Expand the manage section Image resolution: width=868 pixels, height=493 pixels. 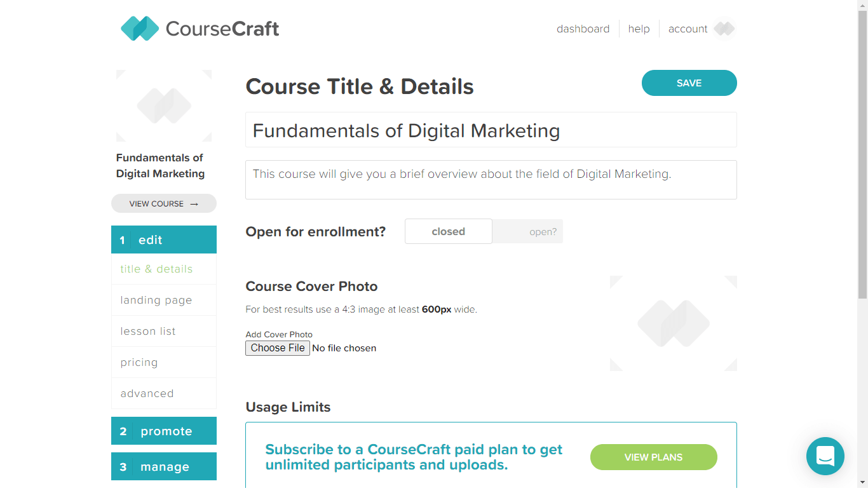coord(164,467)
